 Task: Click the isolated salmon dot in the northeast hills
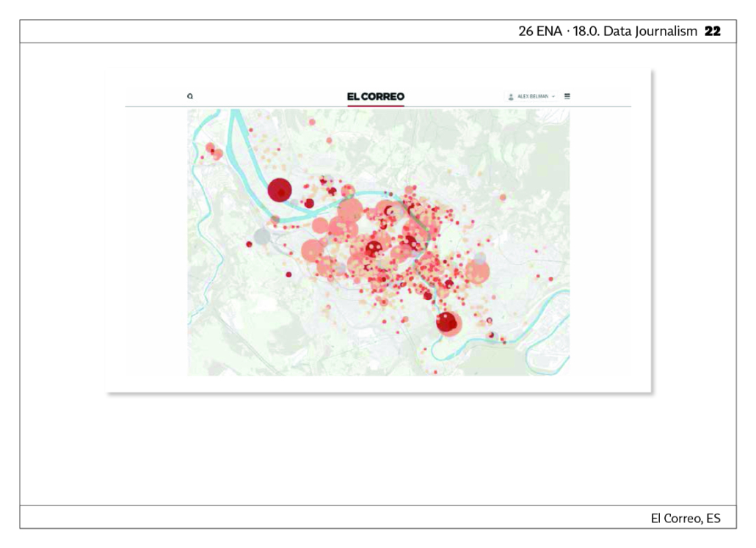pyautogui.click(x=503, y=197)
